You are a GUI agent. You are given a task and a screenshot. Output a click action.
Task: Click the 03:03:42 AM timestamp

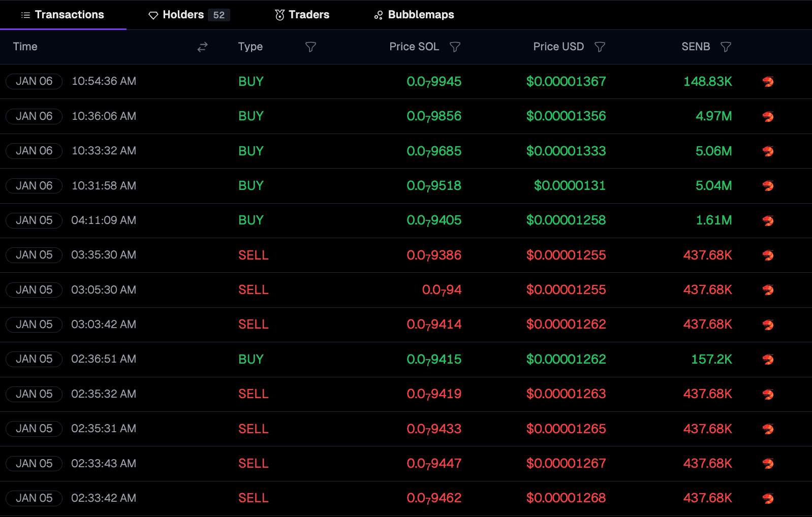(x=104, y=325)
